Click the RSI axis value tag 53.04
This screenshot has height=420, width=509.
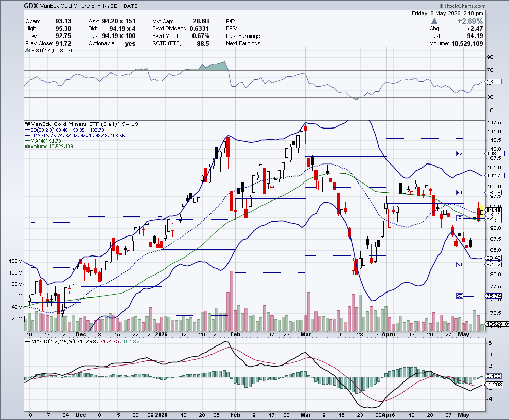(x=494, y=81)
